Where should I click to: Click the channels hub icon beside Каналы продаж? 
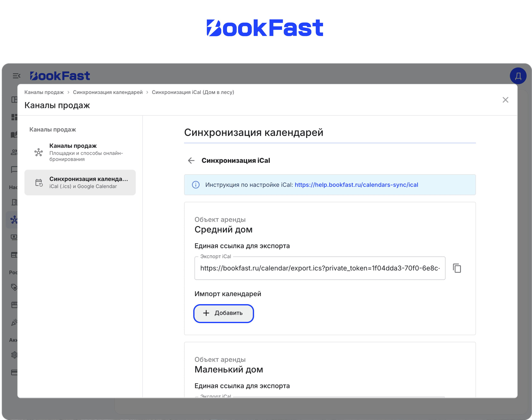pos(39,152)
